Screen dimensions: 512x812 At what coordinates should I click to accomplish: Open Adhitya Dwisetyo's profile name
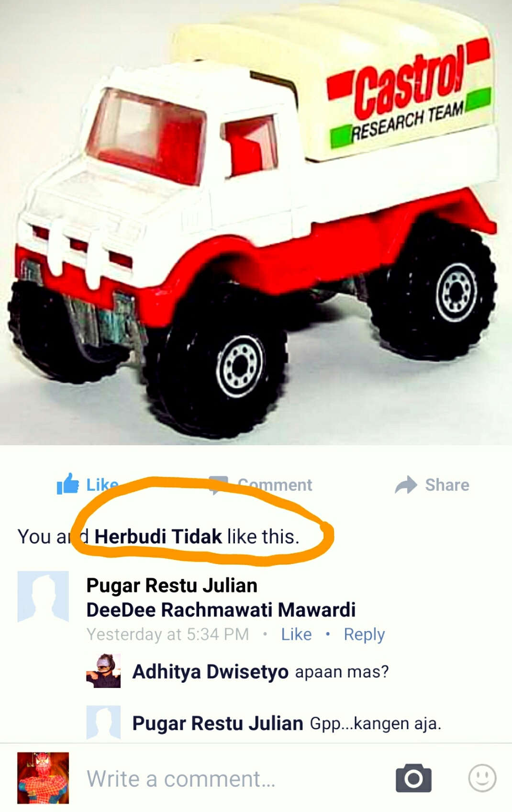[211, 671]
